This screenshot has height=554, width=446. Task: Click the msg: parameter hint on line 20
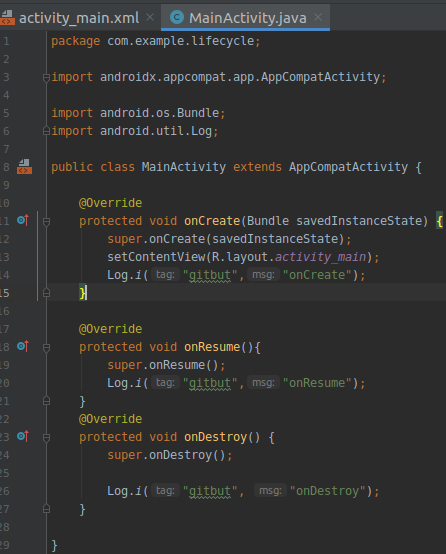point(263,383)
